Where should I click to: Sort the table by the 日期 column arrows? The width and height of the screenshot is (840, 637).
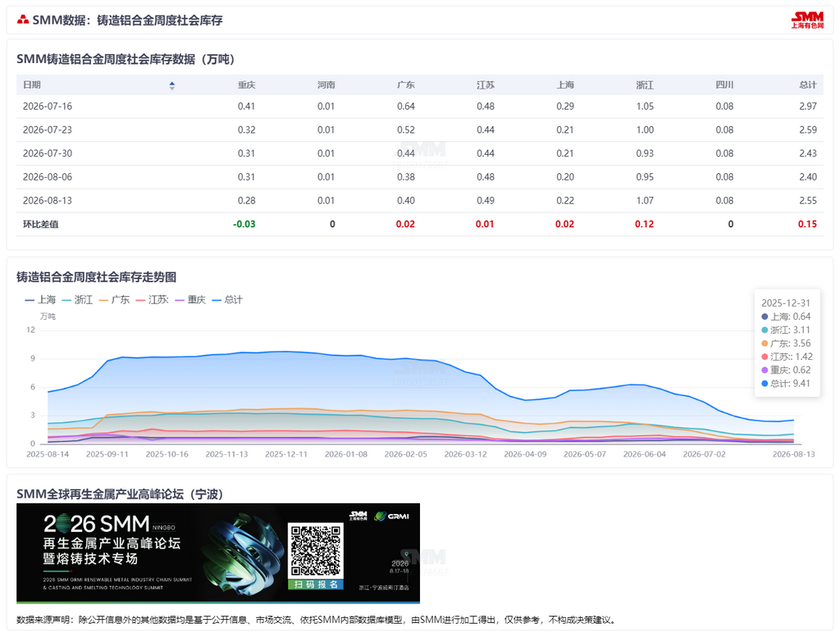tap(172, 85)
